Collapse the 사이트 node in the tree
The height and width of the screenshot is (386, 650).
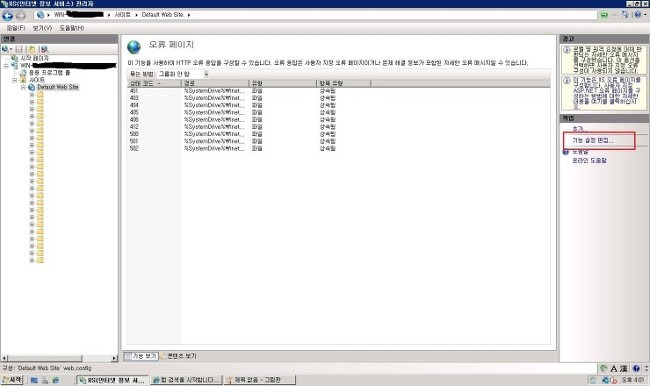point(15,80)
